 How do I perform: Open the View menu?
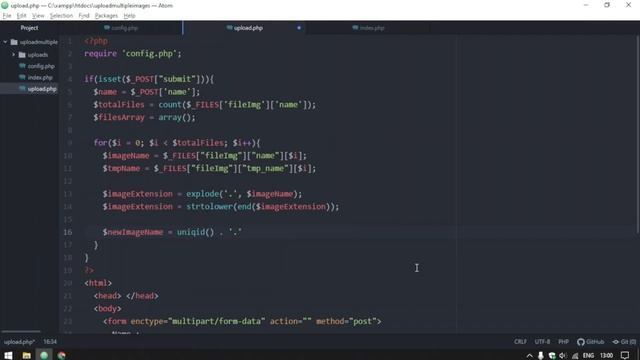[x=38, y=16]
